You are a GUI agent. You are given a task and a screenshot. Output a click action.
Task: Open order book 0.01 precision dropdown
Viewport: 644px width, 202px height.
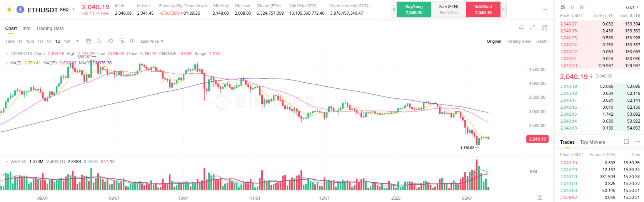click(x=632, y=7)
